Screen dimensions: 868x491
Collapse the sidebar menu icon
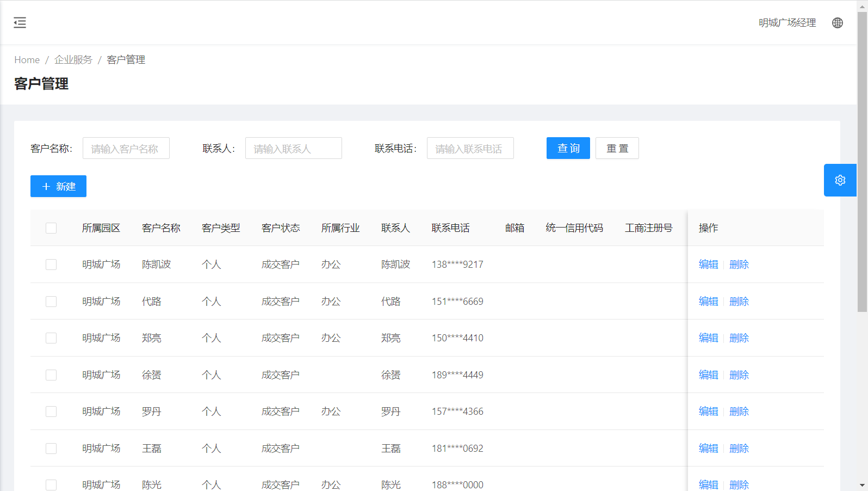point(20,22)
